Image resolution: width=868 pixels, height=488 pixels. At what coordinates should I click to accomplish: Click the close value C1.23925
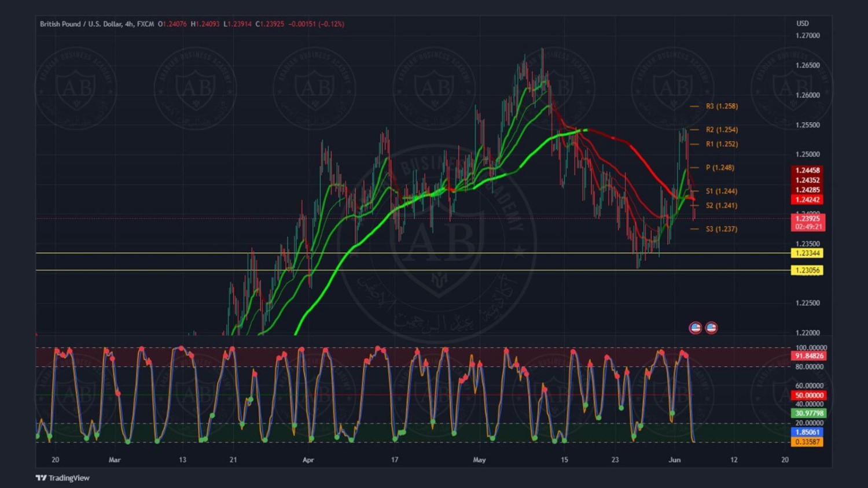pos(270,24)
